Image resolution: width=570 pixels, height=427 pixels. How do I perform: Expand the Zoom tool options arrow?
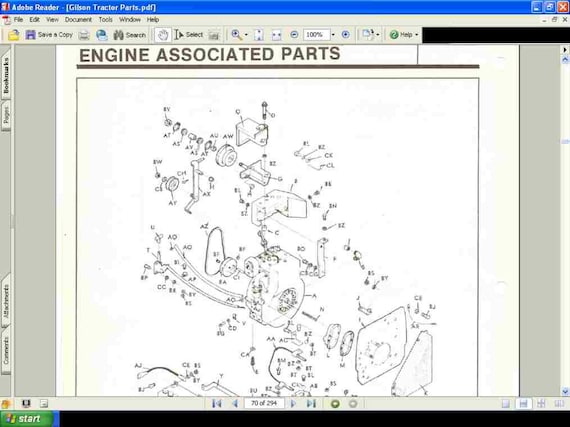coord(246,35)
